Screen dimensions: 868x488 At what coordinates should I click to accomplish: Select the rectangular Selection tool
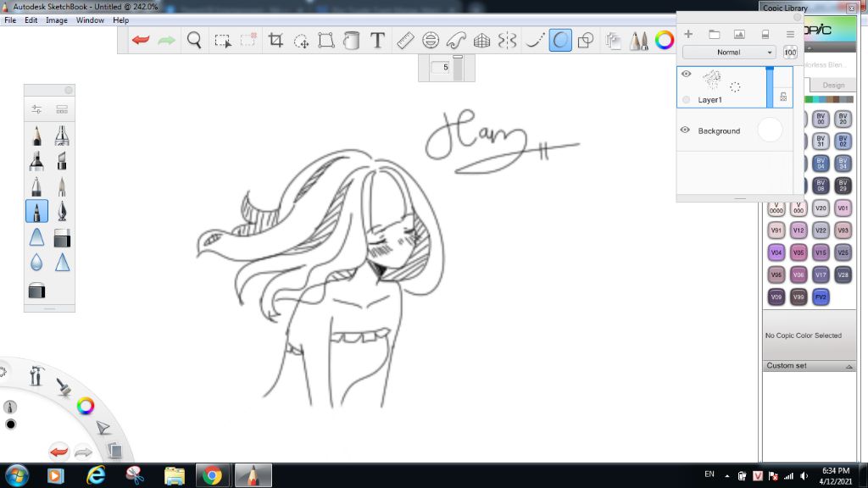[x=223, y=41]
